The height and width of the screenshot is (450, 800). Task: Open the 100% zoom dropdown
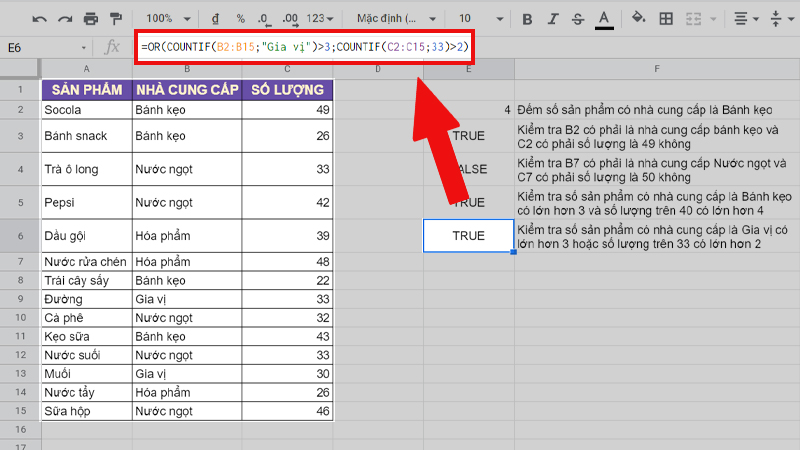click(x=167, y=19)
